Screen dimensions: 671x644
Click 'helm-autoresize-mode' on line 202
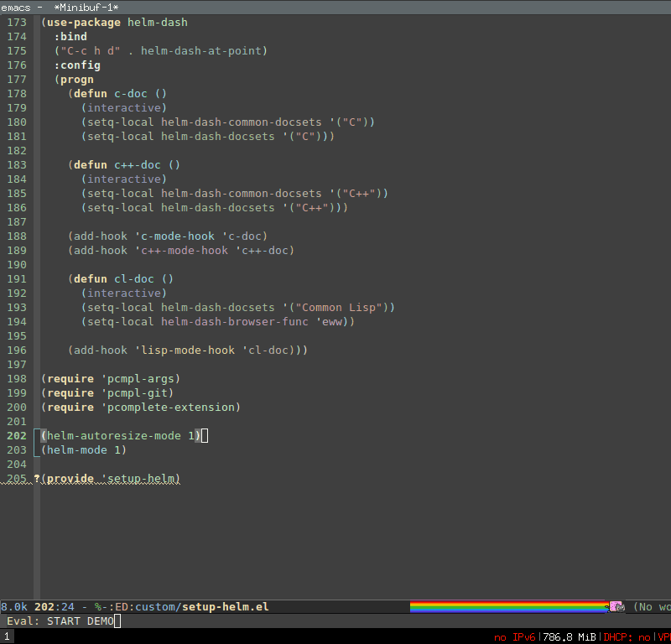point(114,436)
